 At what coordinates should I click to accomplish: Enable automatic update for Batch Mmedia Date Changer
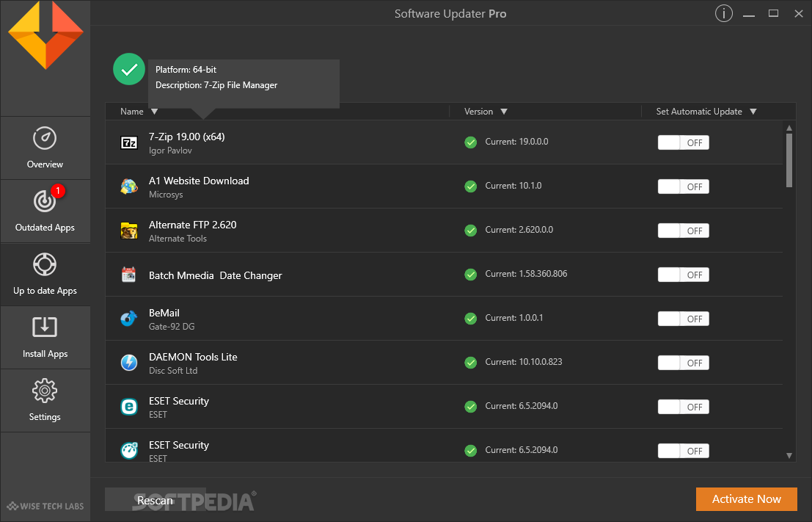click(683, 275)
